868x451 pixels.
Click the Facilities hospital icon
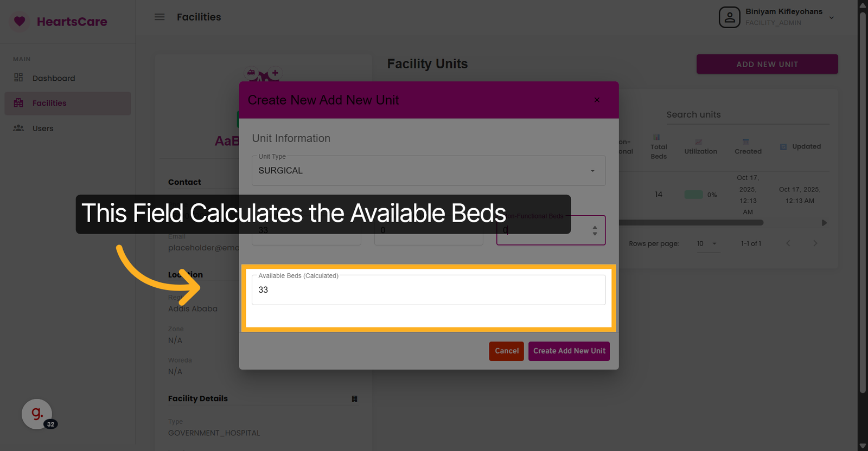click(18, 103)
